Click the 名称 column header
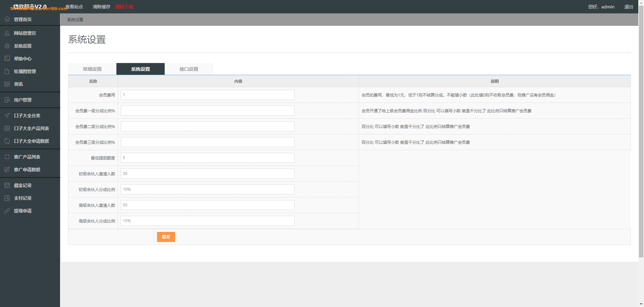This screenshot has width=644, height=307. tap(93, 81)
